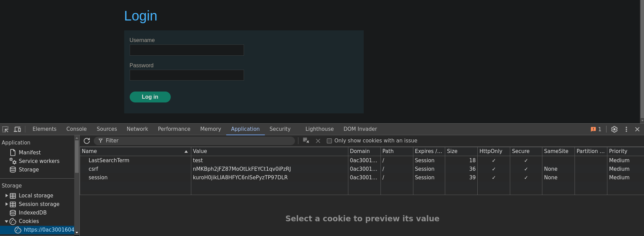644x236 pixels.
Task: Toggle the device toolbar icon
Action: 17,129
